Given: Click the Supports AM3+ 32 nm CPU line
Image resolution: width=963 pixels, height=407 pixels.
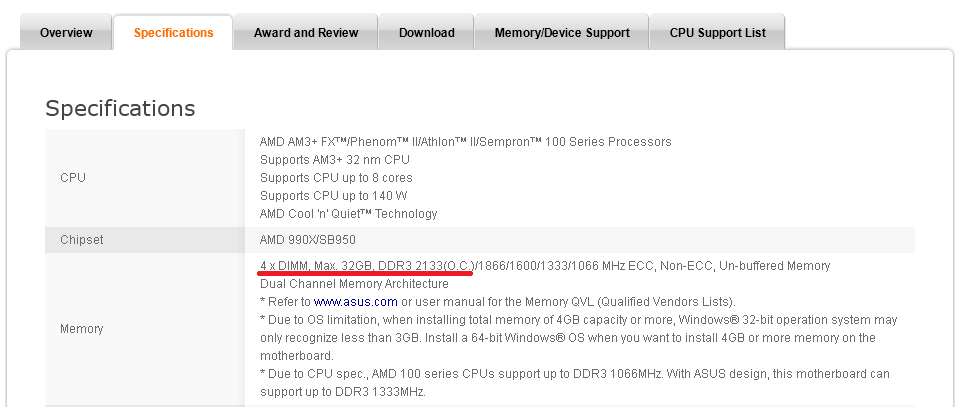Looking at the screenshot, I should tap(334, 160).
